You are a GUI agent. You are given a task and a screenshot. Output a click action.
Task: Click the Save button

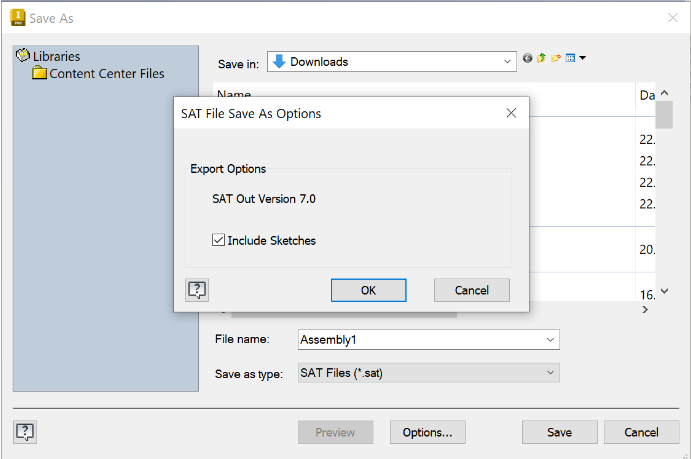(x=559, y=432)
